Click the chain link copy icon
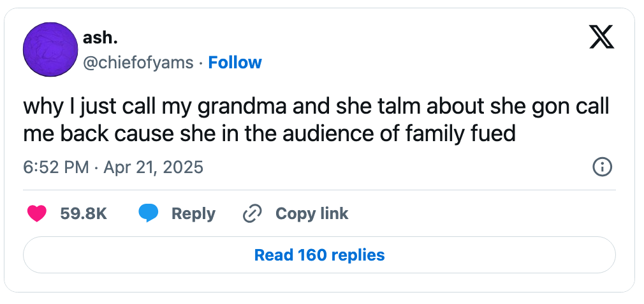644x304 pixels. [252, 213]
